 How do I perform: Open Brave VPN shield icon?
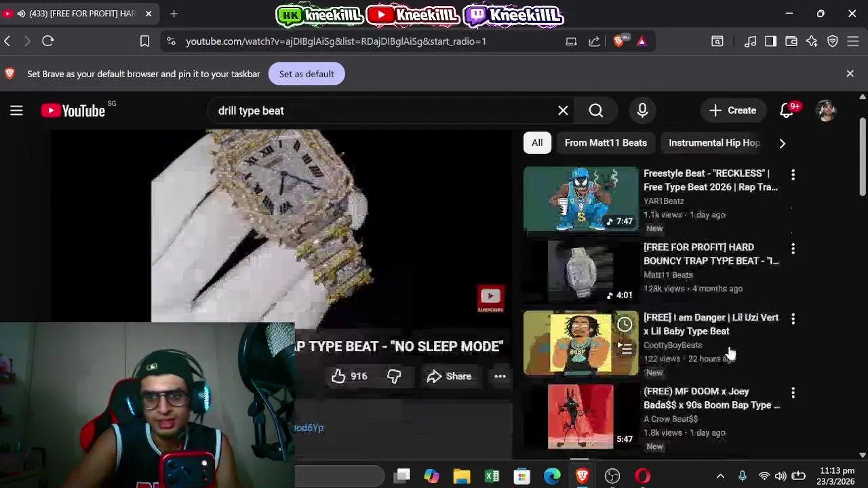click(x=833, y=41)
